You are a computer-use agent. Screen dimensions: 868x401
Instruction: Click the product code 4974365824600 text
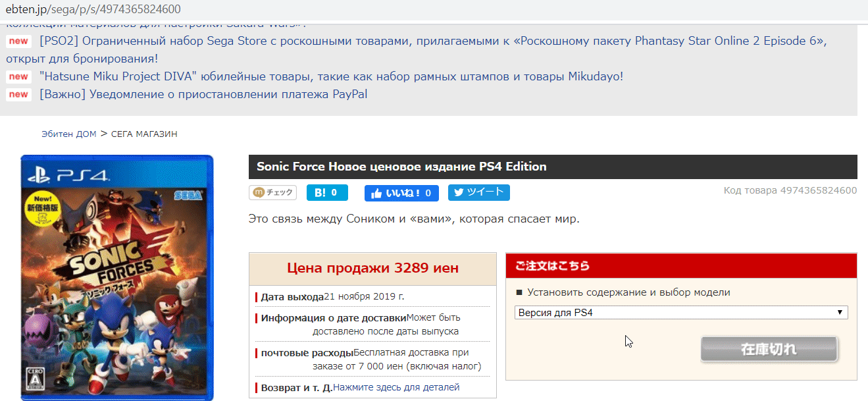click(790, 190)
